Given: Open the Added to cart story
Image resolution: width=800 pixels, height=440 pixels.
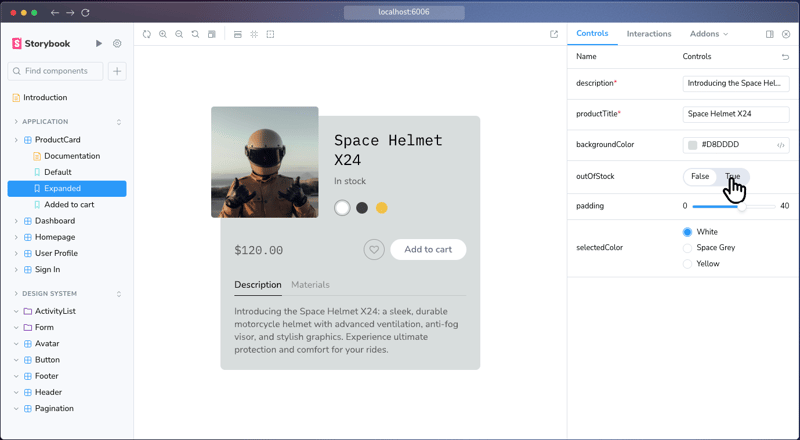Looking at the screenshot, I should (67, 205).
